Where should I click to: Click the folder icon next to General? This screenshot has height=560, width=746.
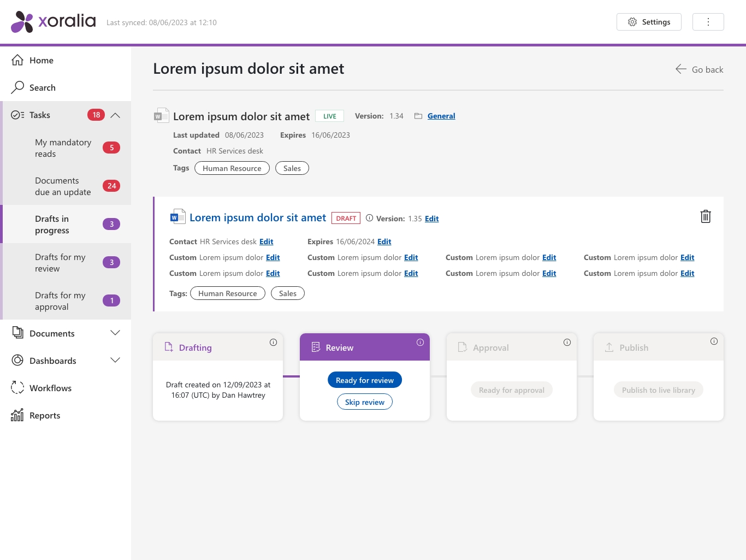(x=418, y=115)
